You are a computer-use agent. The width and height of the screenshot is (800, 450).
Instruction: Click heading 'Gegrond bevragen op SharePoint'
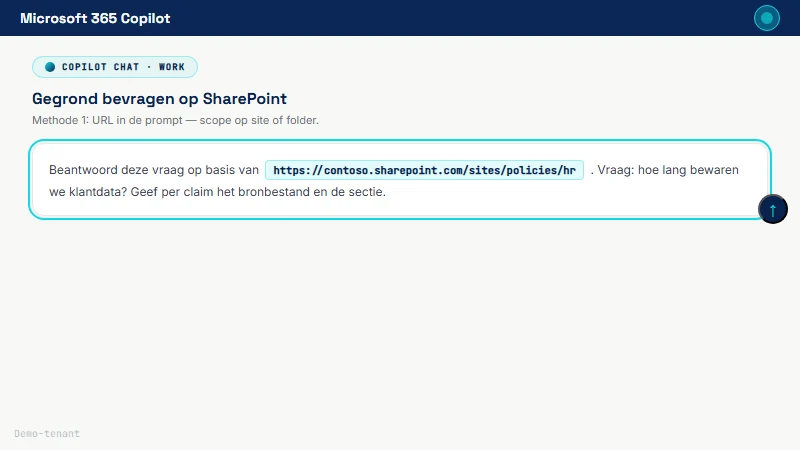[x=159, y=98]
